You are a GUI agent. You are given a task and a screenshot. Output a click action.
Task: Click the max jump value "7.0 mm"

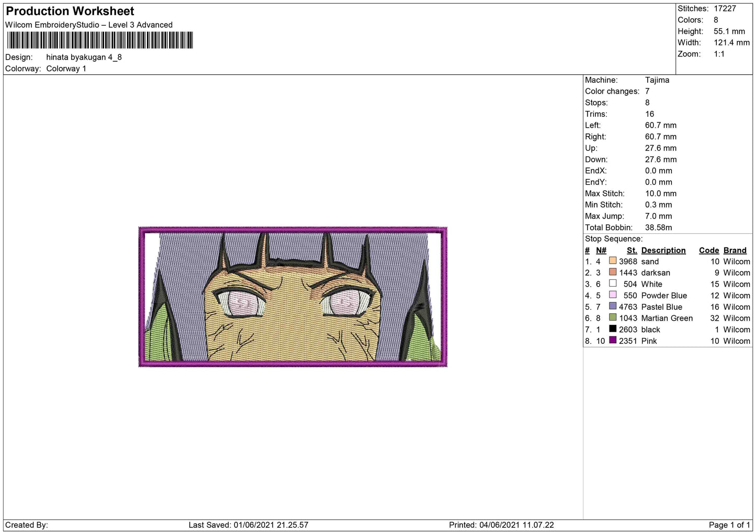659,216
